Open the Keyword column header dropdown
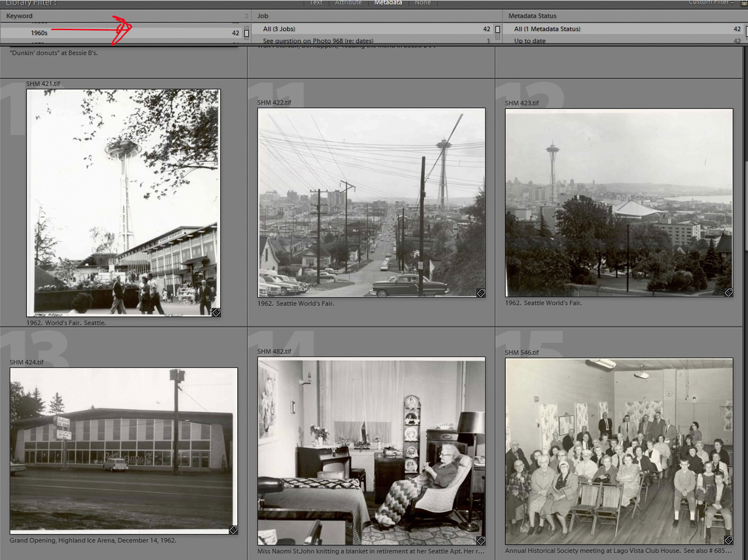748x560 pixels. [19, 16]
